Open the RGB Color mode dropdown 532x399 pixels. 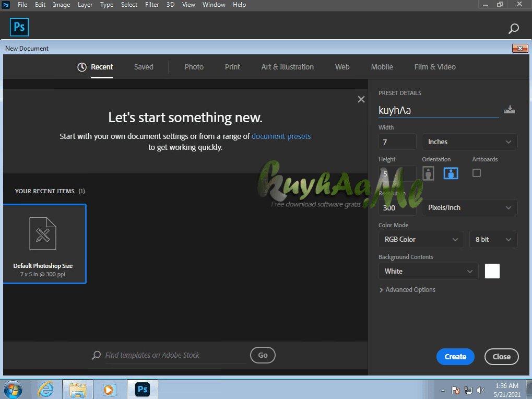[421, 240]
